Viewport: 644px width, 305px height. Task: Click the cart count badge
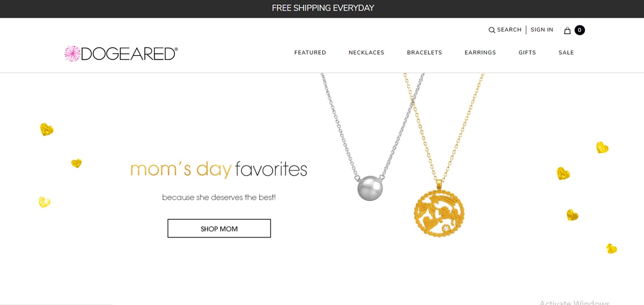point(580,30)
